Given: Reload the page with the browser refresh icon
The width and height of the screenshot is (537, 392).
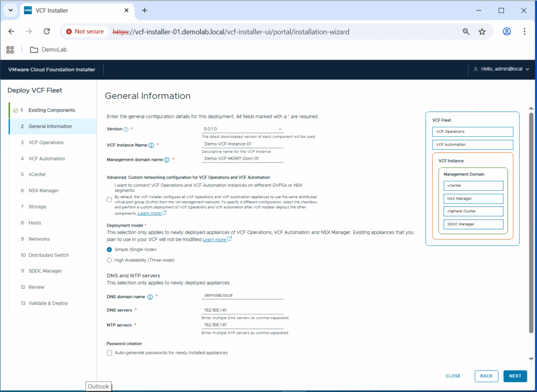Looking at the screenshot, I should (46, 31).
